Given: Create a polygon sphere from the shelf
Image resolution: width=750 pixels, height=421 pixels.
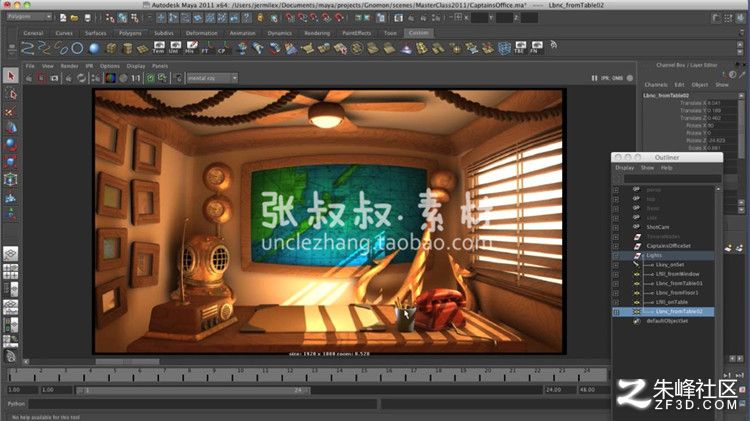Looking at the screenshot, I should (x=94, y=48).
